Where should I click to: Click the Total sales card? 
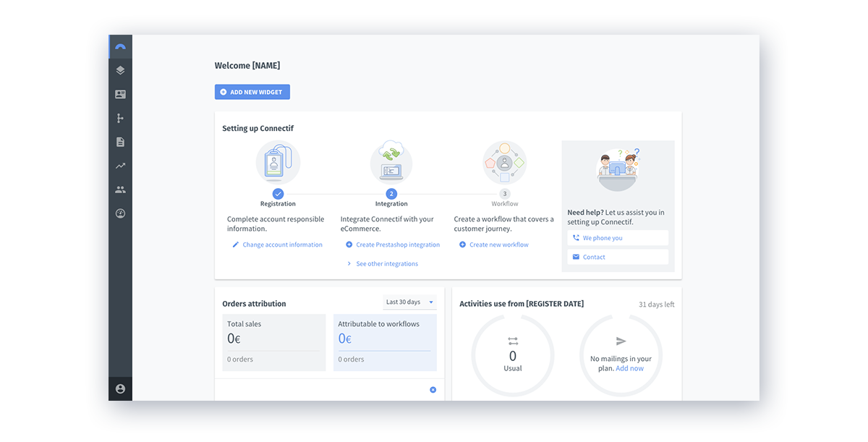pos(274,343)
